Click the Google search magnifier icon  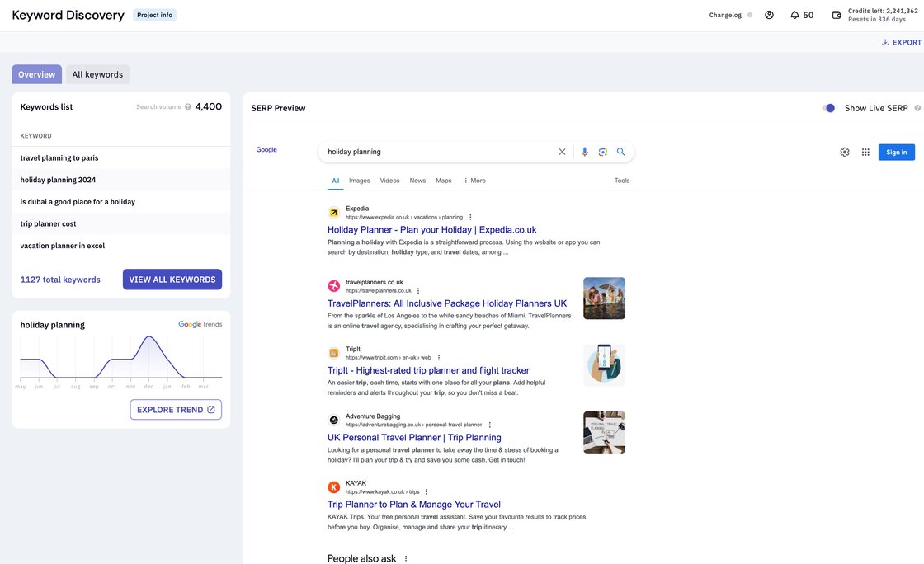click(x=620, y=152)
